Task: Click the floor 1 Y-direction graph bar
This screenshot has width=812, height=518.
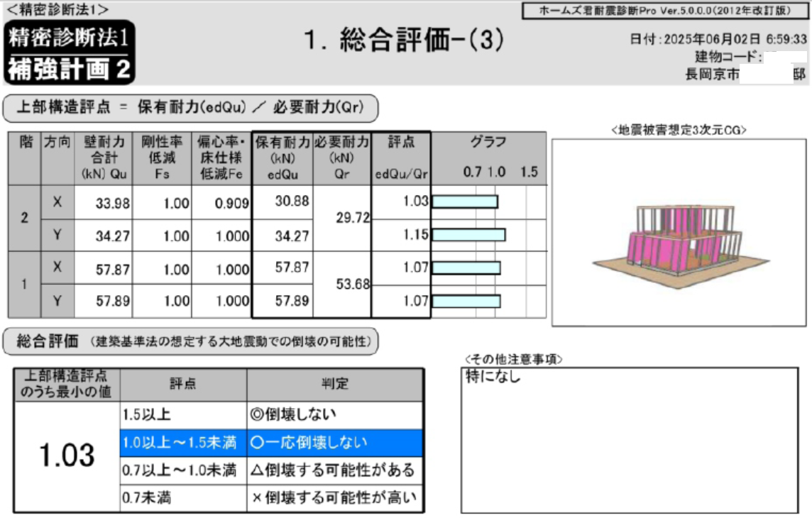Action: pyautogui.click(x=466, y=301)
